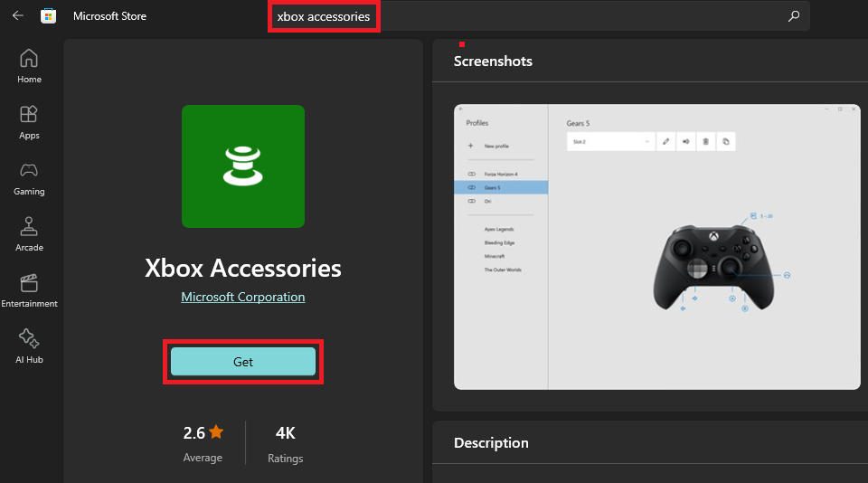Click the Screenshots section heading
Image resolution: width=868 pixels, height=483 pixels.
click(493, 62)
